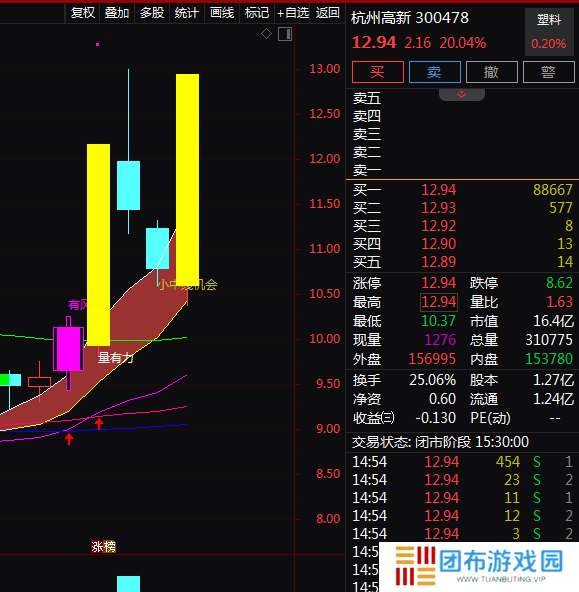Screen dimensions: 579x592
Task: Click the 收益(三) value -0.130
Action: click(x=436, y=418)
